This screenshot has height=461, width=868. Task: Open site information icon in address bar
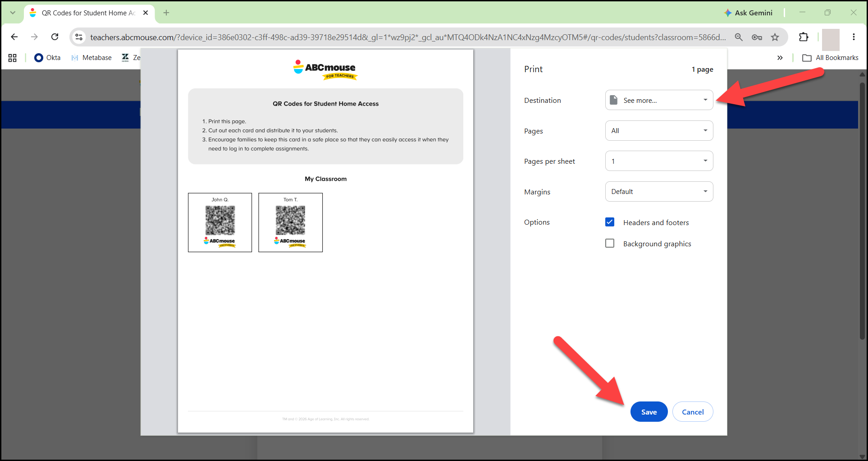[x=79, y=37]
